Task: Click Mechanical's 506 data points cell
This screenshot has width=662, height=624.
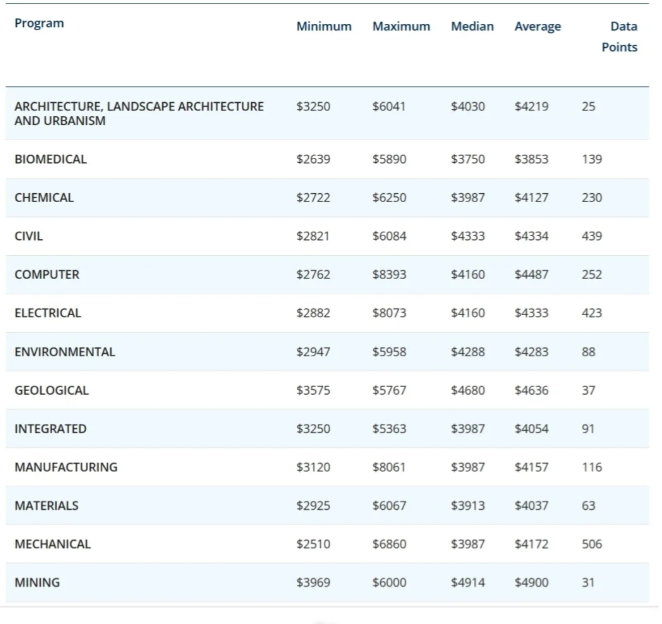Action: point(592,545)
